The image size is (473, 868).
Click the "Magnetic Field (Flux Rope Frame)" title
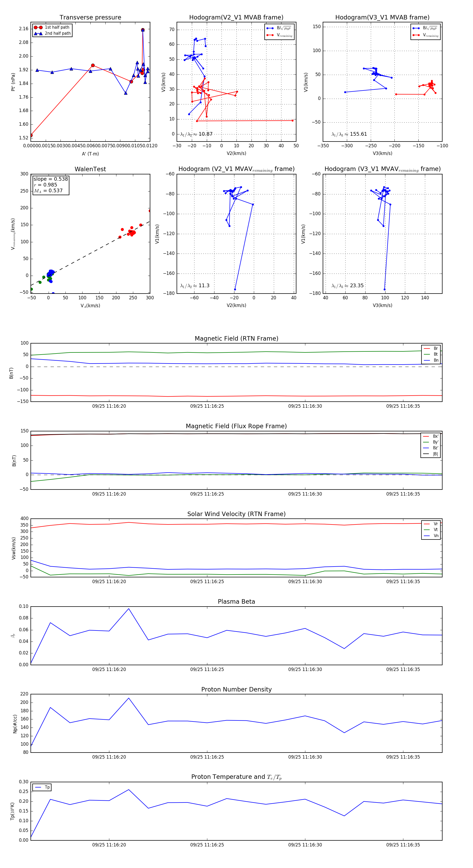point(236,426)
